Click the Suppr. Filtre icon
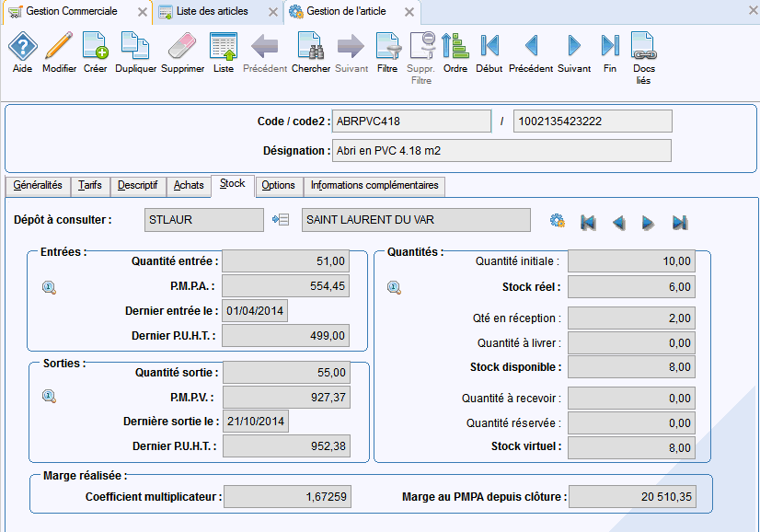This screenshot has width=760, height=532. [x=421, y=46]
